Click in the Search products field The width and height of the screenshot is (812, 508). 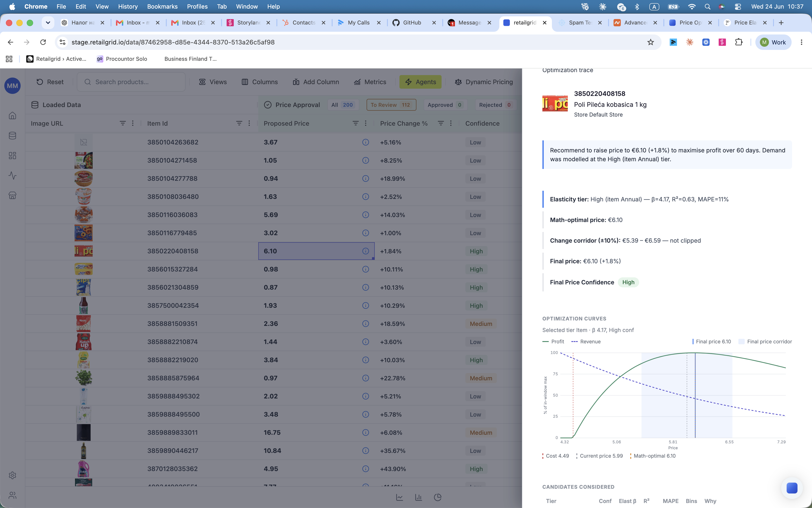point(131,82)
